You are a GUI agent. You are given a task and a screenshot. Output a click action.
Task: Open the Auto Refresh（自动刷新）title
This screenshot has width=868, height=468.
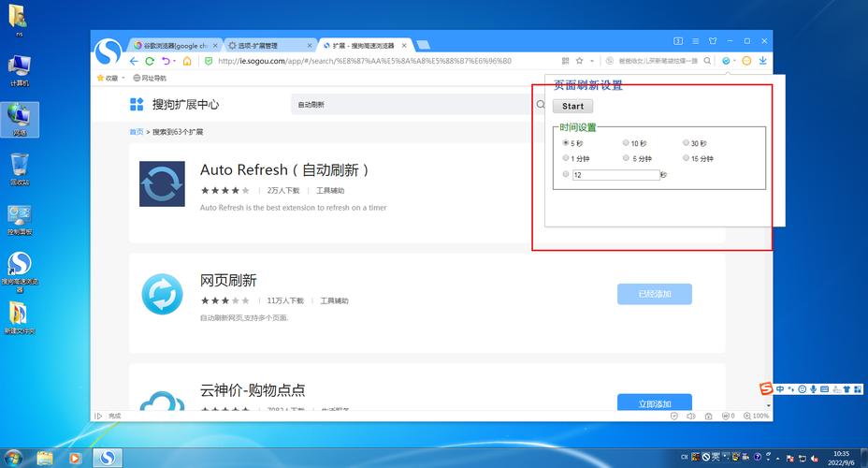(x=284, y=169)
